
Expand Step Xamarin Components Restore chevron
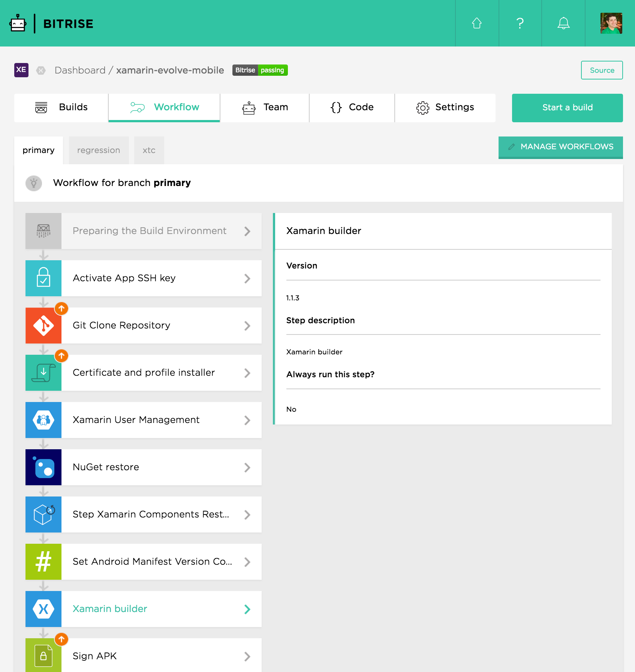click(247, 514)
